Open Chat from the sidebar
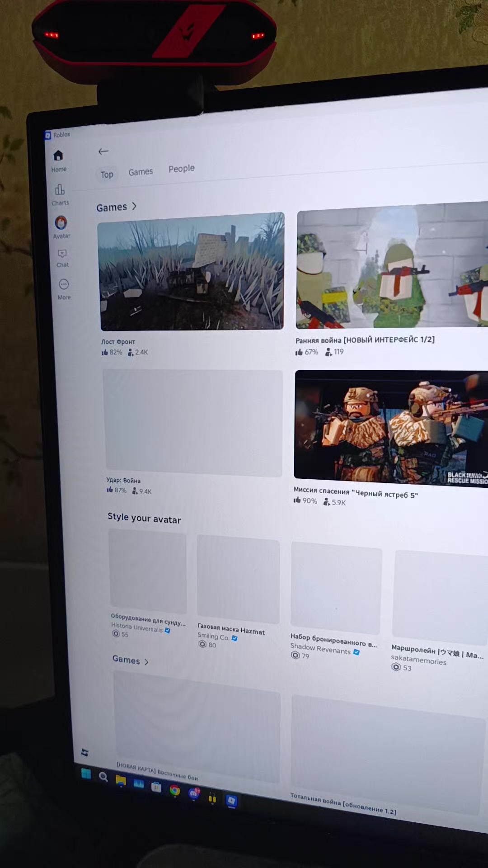The image size is (488, 868). click(x=62, y=258)
